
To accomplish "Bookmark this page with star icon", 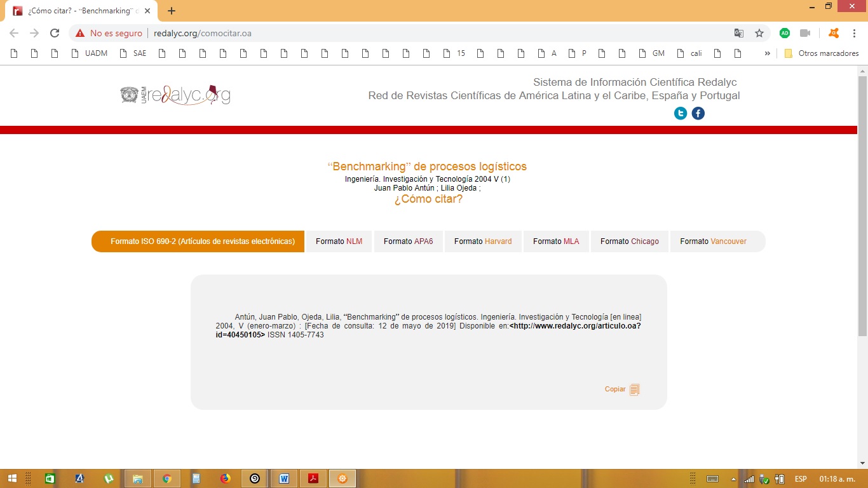I will 759,33.
